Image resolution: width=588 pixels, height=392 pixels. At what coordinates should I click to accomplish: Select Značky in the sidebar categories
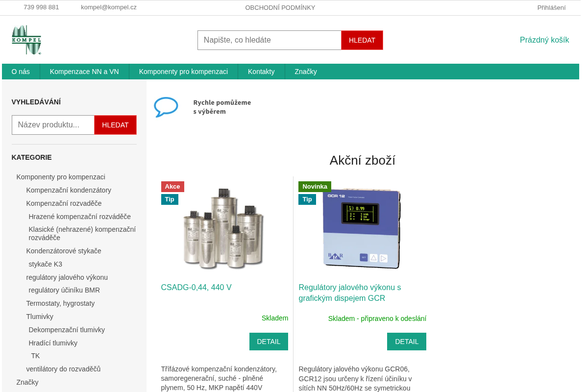pyautogui.click(x=27, y=382)
